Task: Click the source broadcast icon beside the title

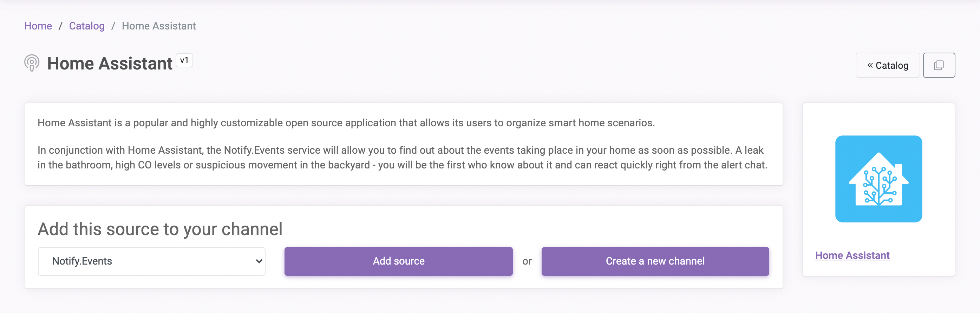Action: coord(32,63)
